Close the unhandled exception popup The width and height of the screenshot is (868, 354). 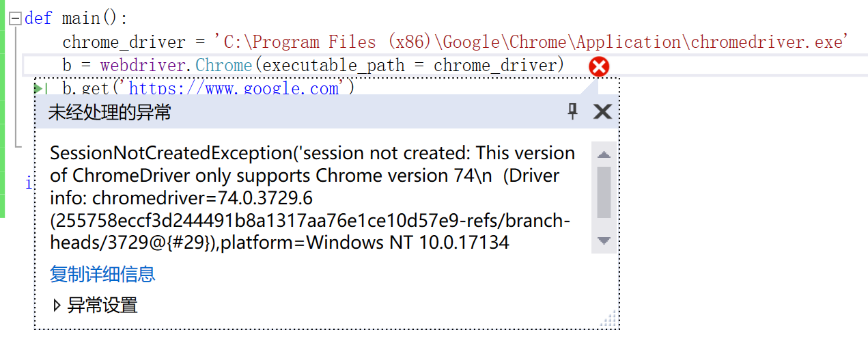pos(602,111)
